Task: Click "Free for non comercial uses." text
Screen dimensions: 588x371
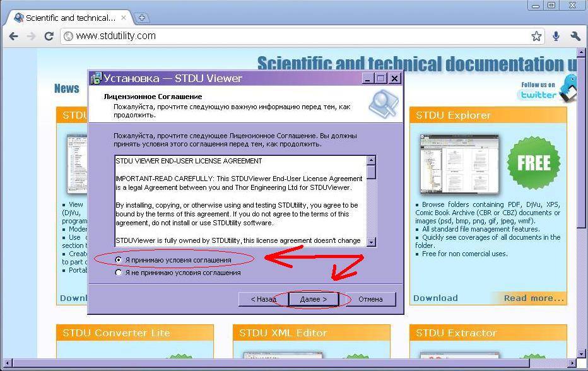Action: tap(464, 254)
